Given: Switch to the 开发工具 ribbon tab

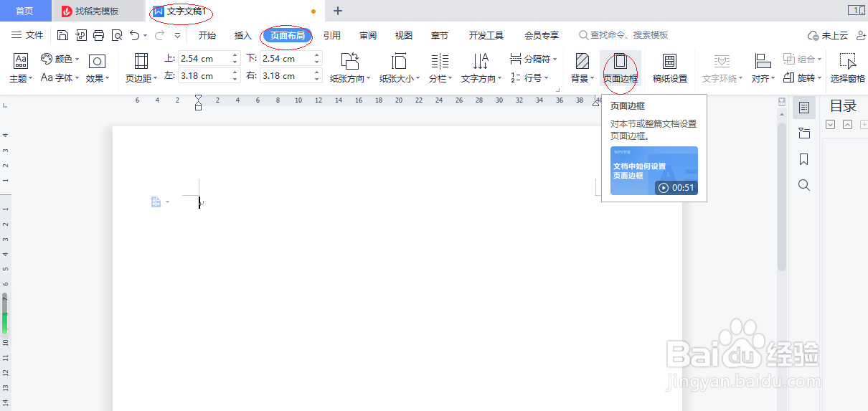Looking at the screenshot, I should (486, 35).
